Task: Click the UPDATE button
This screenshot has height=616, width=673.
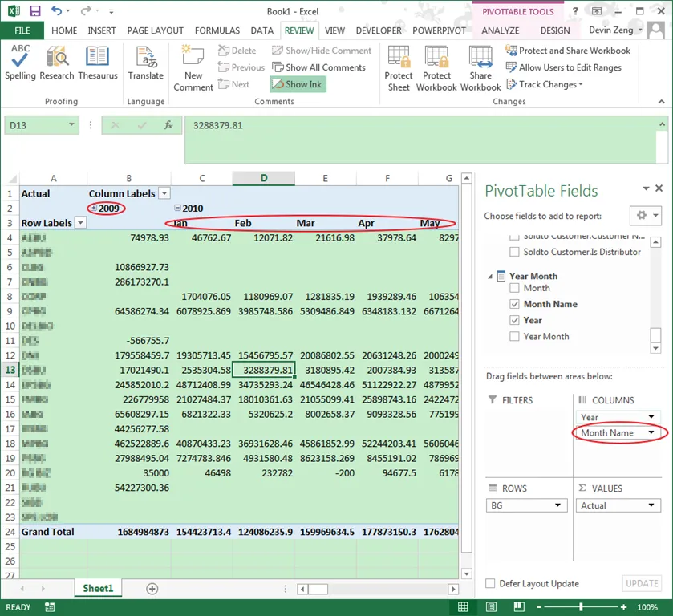Action: (642, 583)
